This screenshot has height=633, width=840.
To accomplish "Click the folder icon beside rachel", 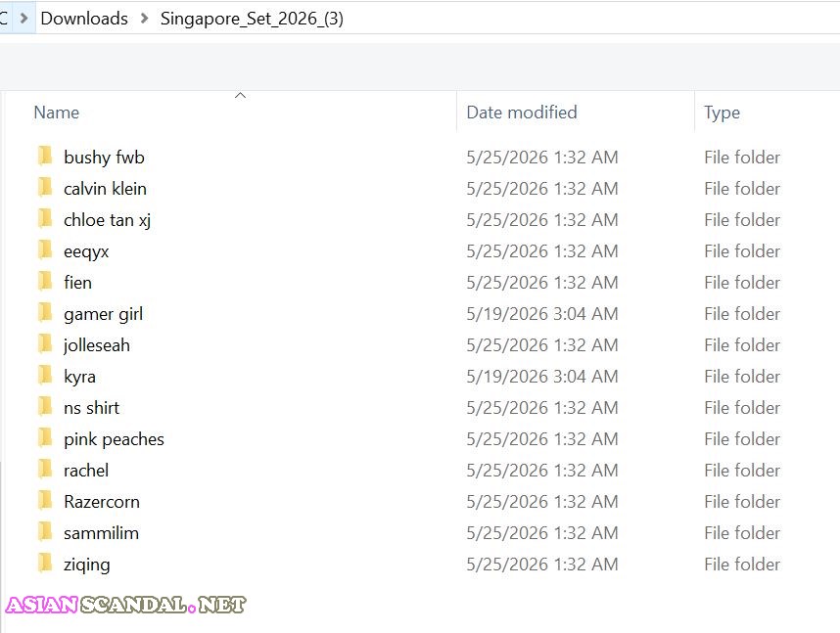I will [x=45, y=470].
